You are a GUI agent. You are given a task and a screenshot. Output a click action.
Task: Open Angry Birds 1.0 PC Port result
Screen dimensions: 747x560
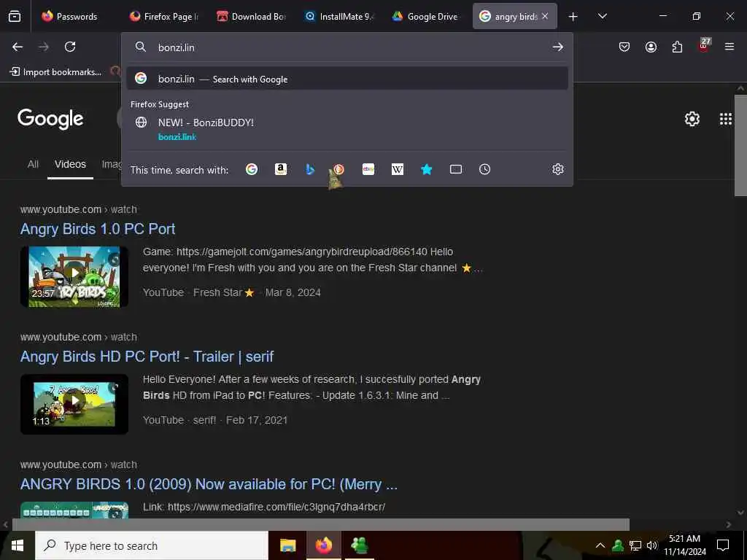point(98,229)
